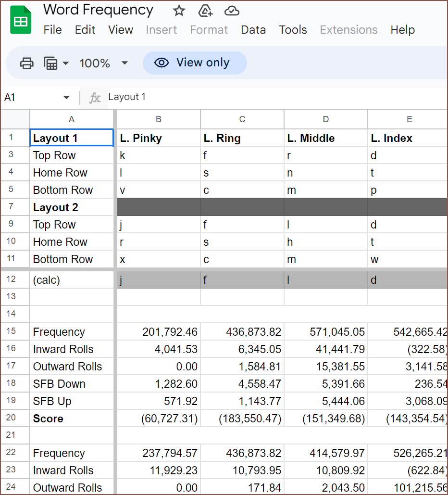Open the Help menu
The width and height of the screenshot is (448, 495).
click(402, 30)
